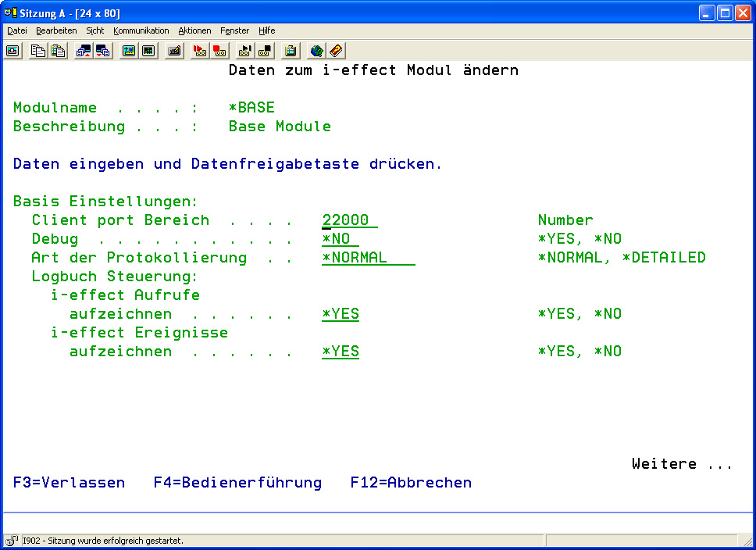Click the Copy toolbar icon
The width and height of the screenshot is (756, 550).
[x=38, y=51]
